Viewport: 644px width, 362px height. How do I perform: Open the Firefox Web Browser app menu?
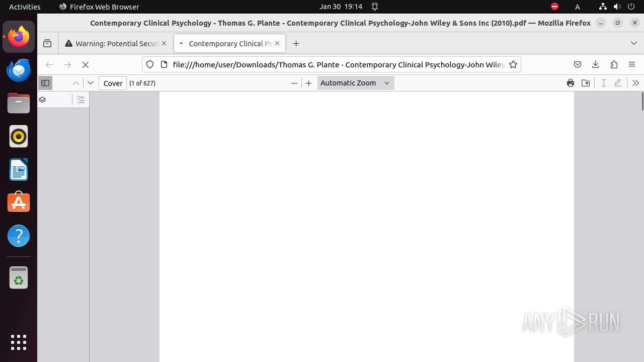(x=99, y=7)
